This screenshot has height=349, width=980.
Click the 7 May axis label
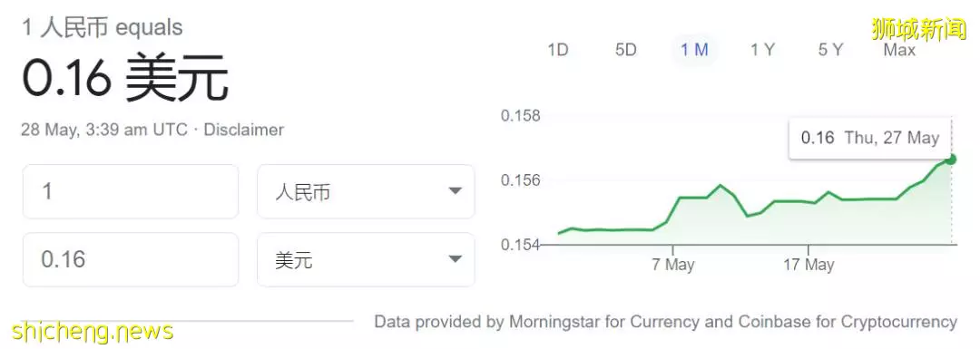pyautogui.click(x=673, y=265)
